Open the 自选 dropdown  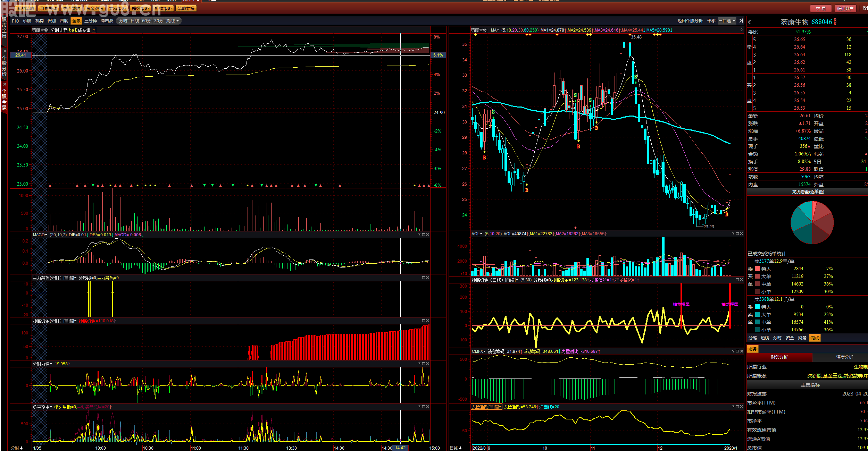727,21
